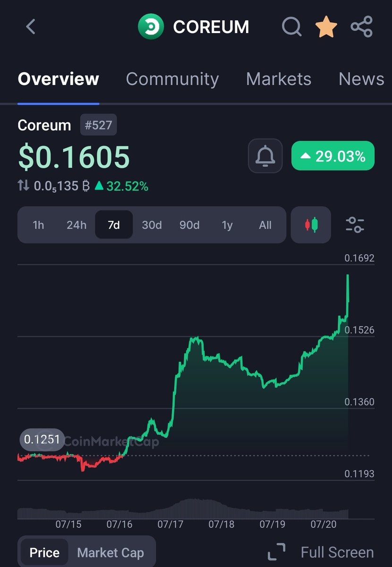
Task: Tap the 0.1251 chart price tooltip
Action: click(42, 439)
